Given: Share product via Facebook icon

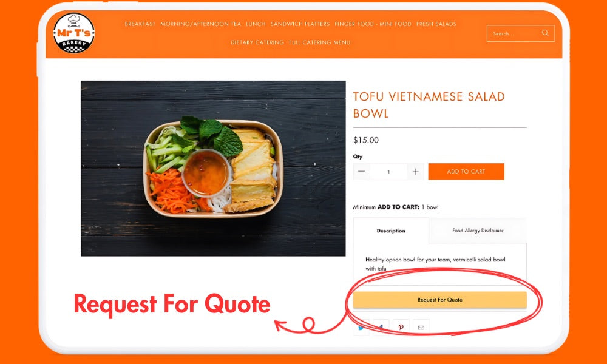Looking at the screenshot, I should pyautogui.click(x=381, y=327).
